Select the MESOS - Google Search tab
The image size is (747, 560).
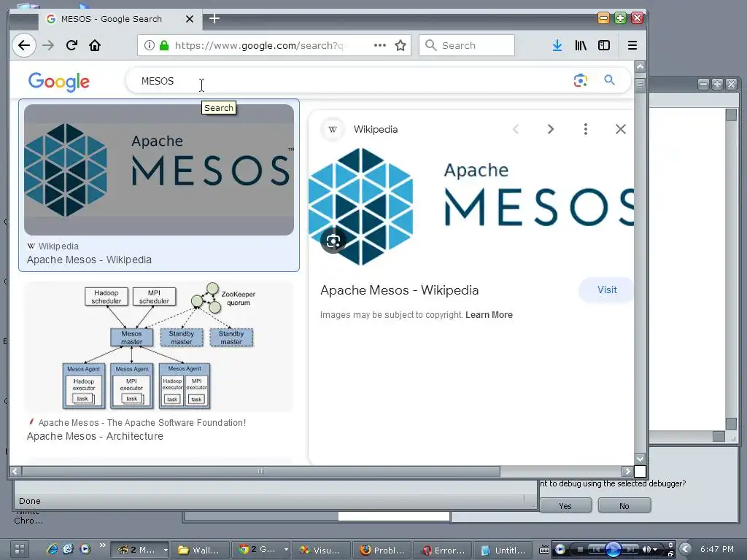(x=111, y=19)
